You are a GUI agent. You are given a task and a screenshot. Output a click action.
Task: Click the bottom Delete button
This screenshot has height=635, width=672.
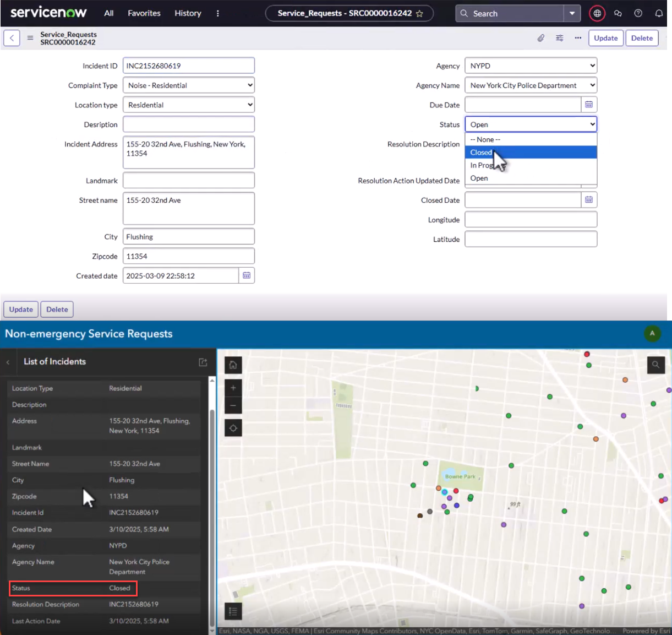point(57,310)
